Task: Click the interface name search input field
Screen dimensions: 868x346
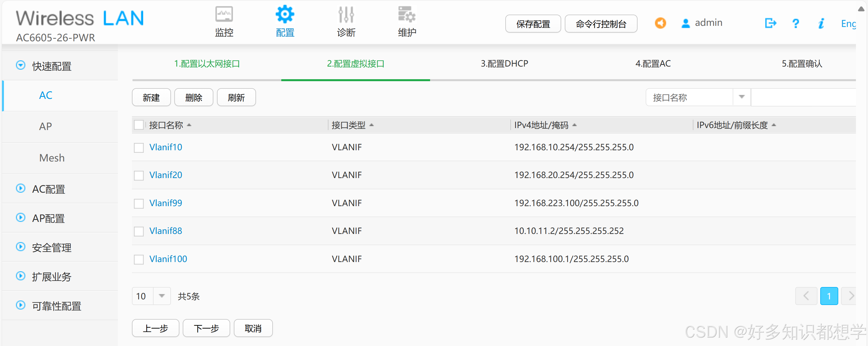Action: pyautogui.click(x=804, y=97)
